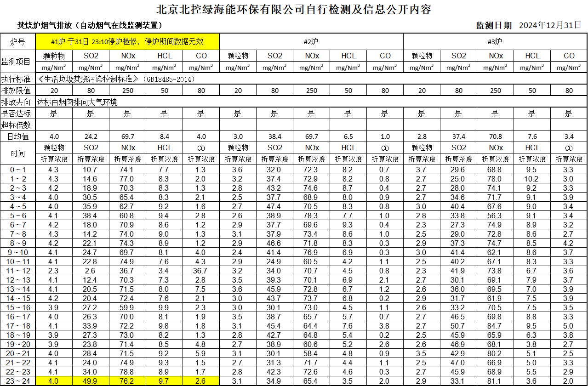The height and width of the screenshot is (386, 588).
Task: Select the 执行标准 row label
Action: [x=18, y=79]
